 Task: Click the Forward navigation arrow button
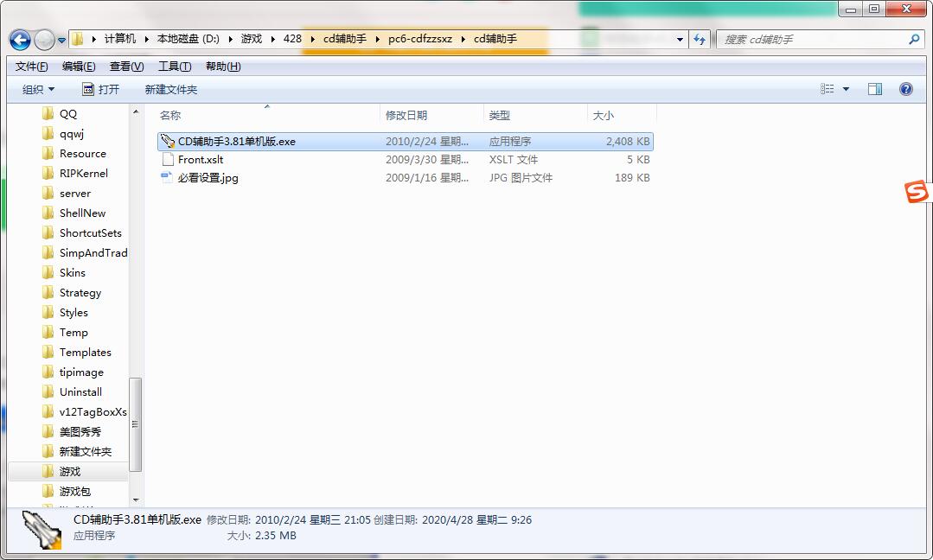[x=44, y=40]
